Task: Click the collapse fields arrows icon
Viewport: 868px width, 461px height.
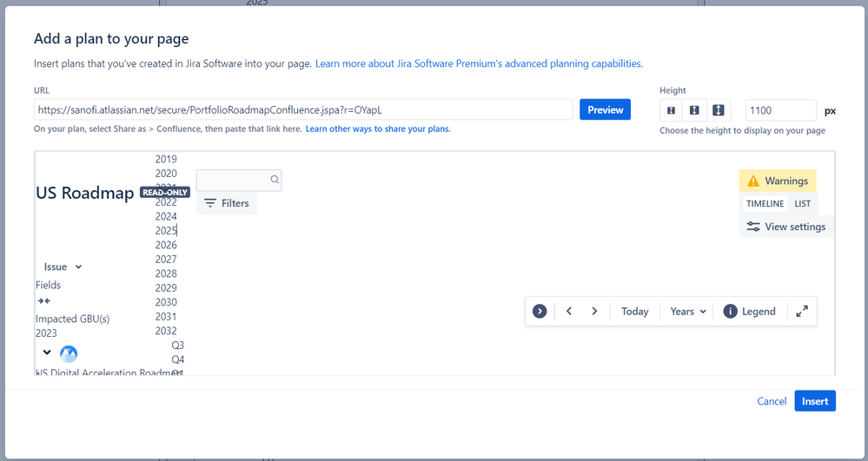Action: pos(43,301)
